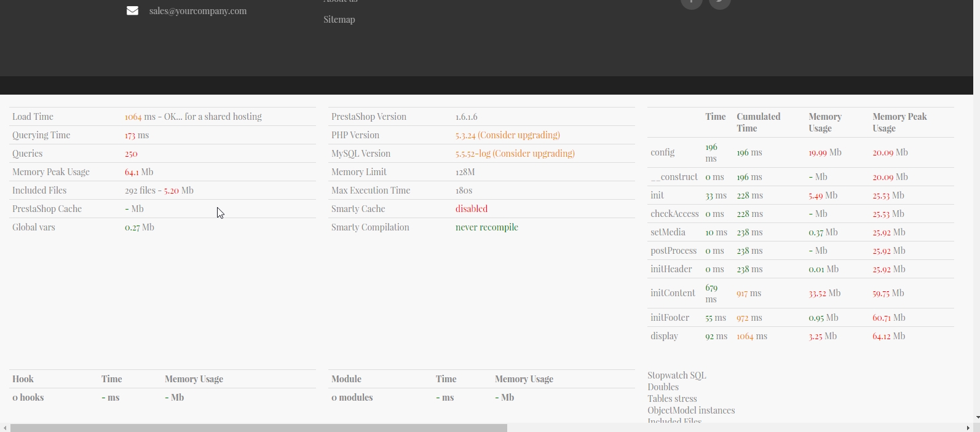
Task: Jump to the Tables stress section
Action: pyautogui.click(x=672, y=399)
